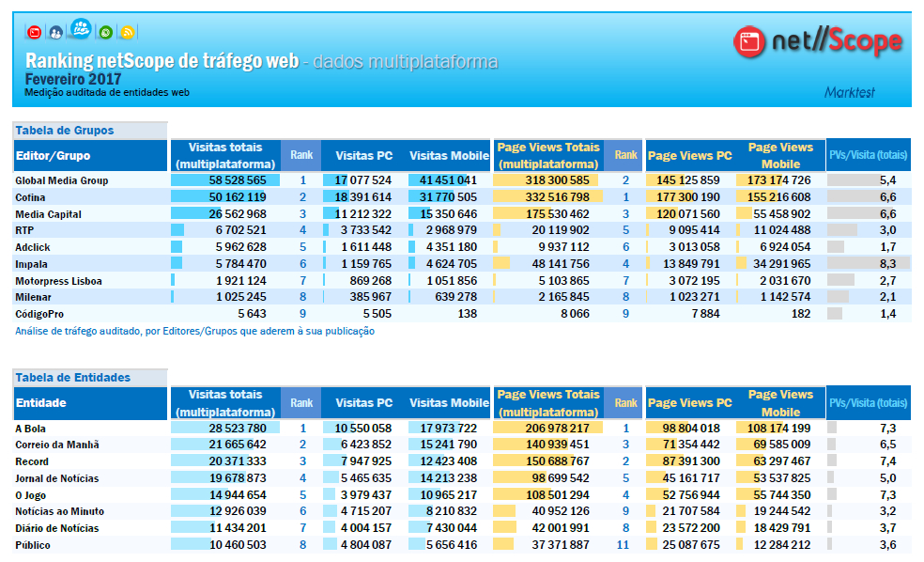Click PVs/Visita (totais) header in Entidades table

coord(868,403)
